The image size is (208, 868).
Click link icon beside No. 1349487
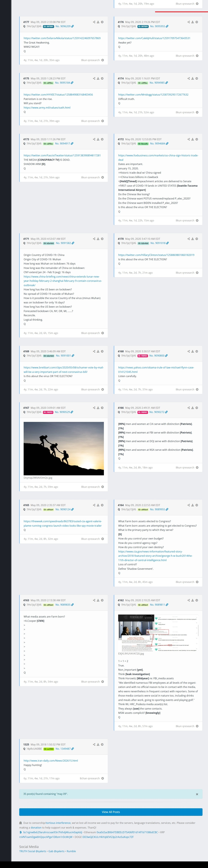point(73,749)
